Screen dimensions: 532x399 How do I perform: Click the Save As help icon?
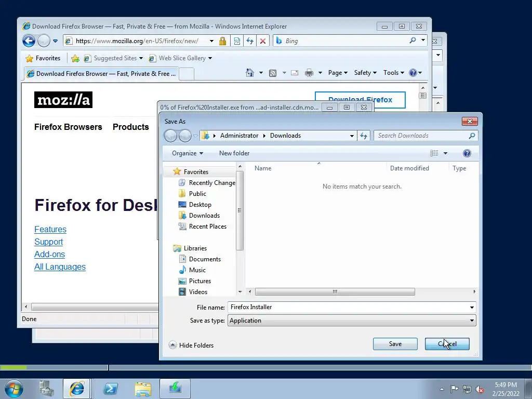pyautogui.click(x=467, y=153)
